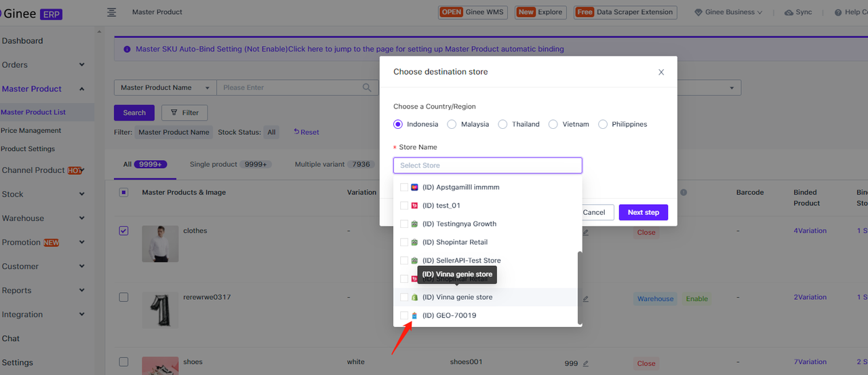Viewport: 868px width, 375px height.
Task: Expand the Orders sidebar menu
Action: click(x=81, y=65)
